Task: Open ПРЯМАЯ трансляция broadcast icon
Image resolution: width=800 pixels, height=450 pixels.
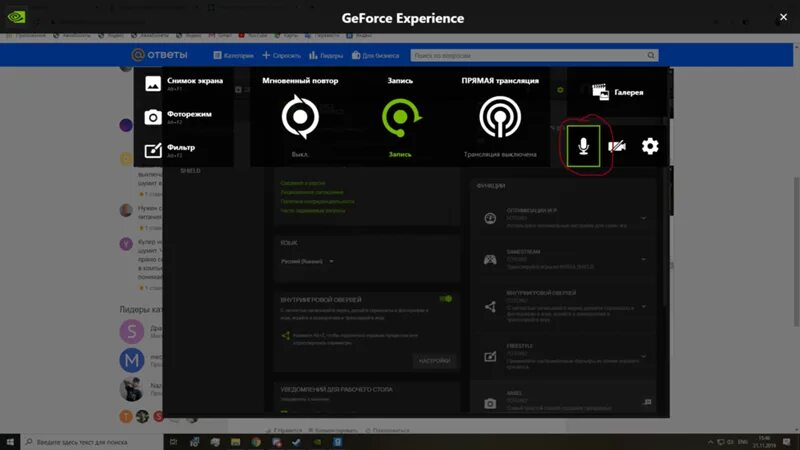Action: point(500,117)
